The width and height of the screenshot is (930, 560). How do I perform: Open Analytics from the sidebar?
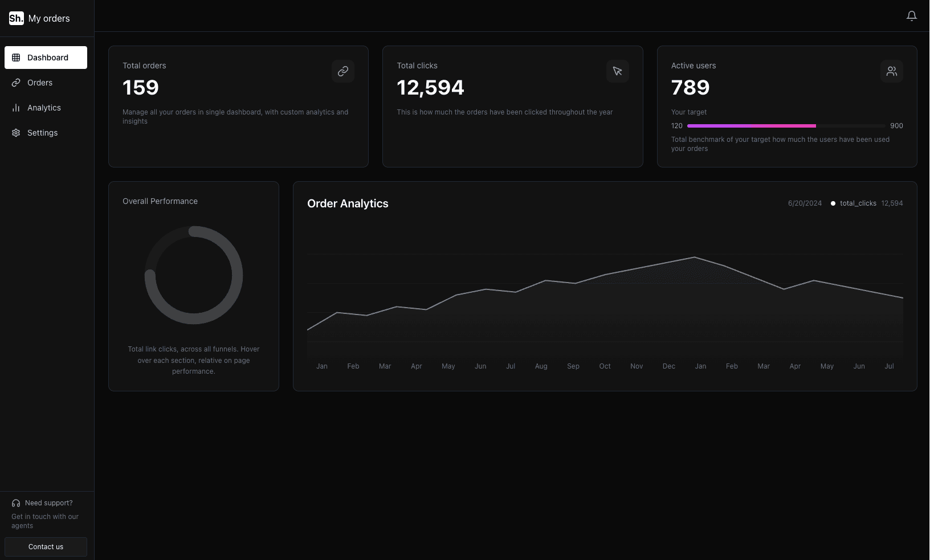44,107
